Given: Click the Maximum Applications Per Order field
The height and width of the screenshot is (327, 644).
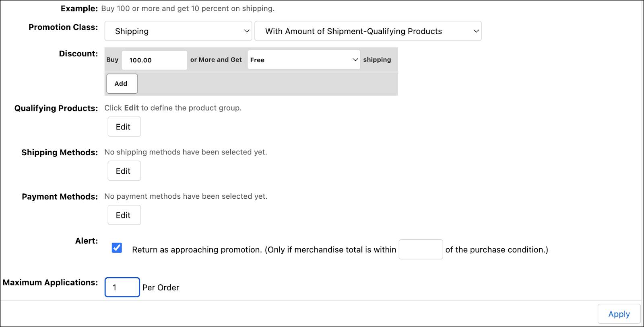Looking at the screenshot, I should 122,287.
